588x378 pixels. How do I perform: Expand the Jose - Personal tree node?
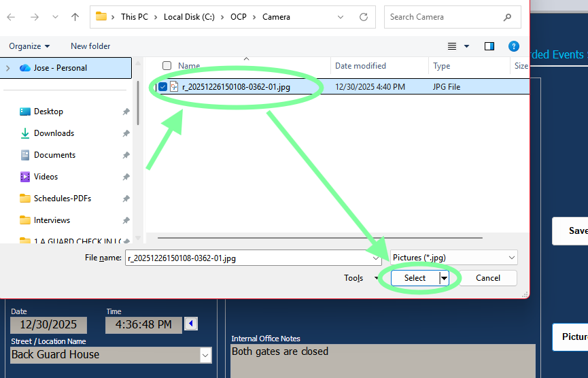[8, 68]
